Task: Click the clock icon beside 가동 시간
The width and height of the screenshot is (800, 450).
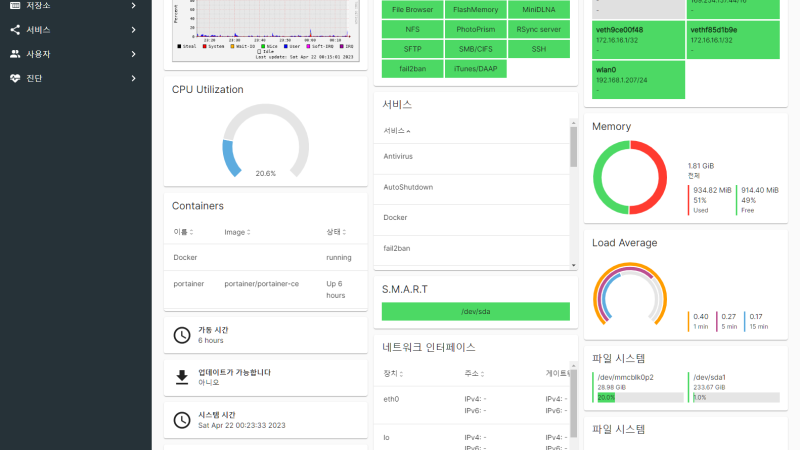Action: point(182,335)
